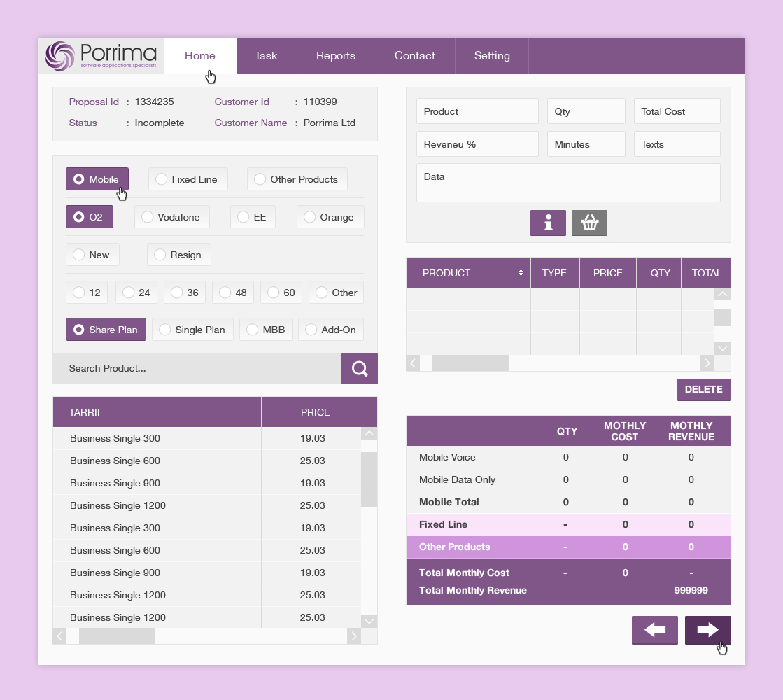Sort by the PRODUCT column arrows
Screen dimensions: 783x700
[x=521, y=273]
